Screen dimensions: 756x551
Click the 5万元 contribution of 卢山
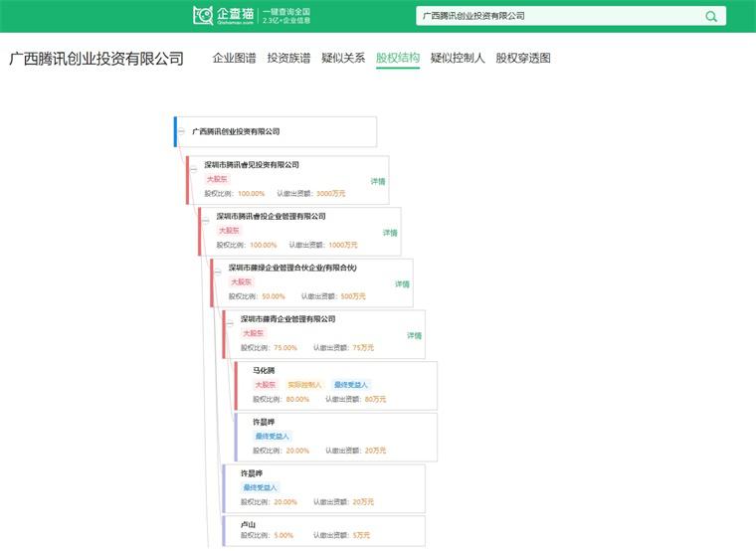361,535
